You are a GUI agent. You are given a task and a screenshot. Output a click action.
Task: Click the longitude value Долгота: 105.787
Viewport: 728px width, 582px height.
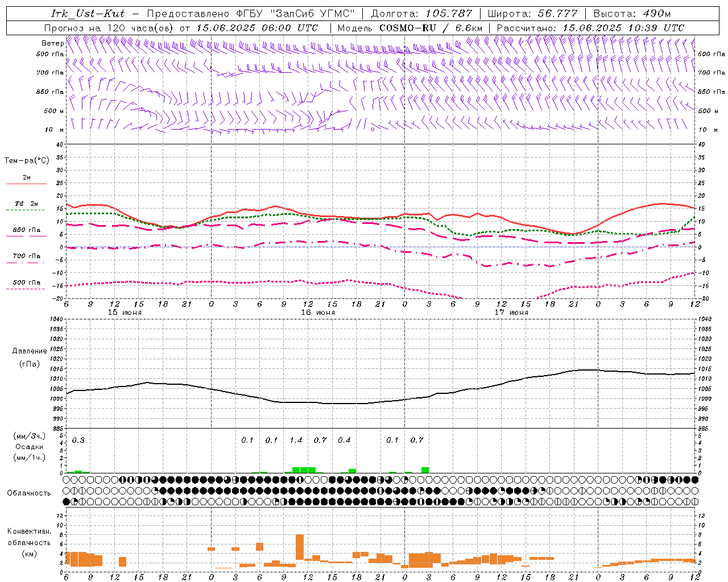click(x=421, y=14)
